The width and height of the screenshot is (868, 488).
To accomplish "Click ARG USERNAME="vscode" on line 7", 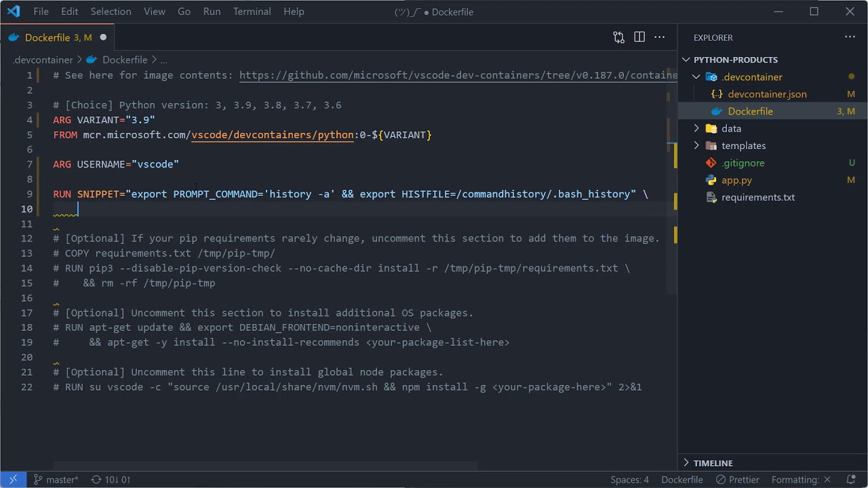I will click(116, 164).
